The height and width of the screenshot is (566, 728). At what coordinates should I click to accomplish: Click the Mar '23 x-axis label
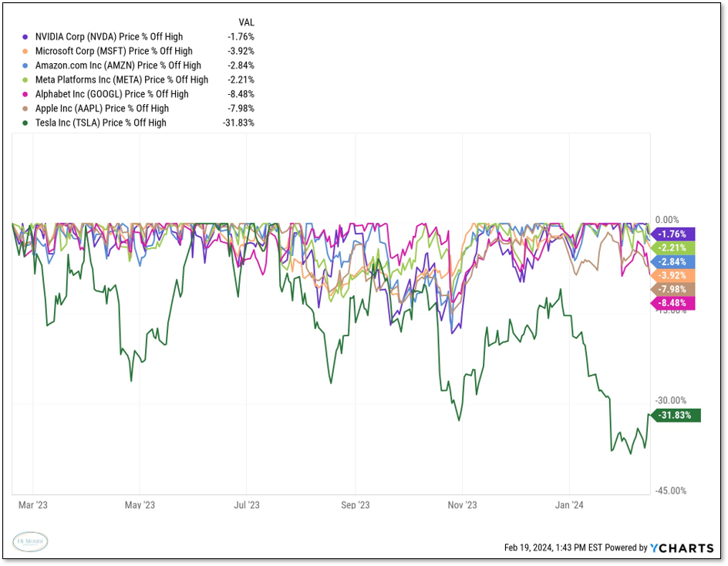33,505
